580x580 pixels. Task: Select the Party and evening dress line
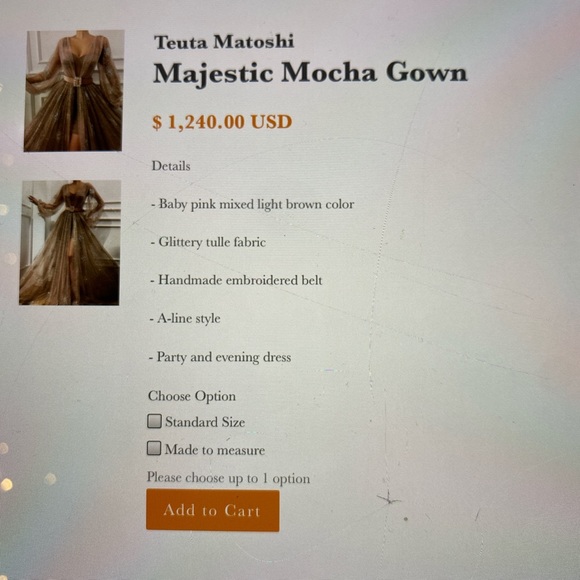coord(220,358)
